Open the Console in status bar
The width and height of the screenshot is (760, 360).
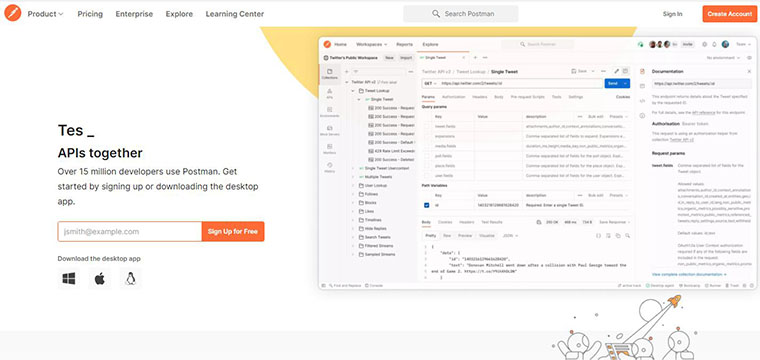click(374, 285)
